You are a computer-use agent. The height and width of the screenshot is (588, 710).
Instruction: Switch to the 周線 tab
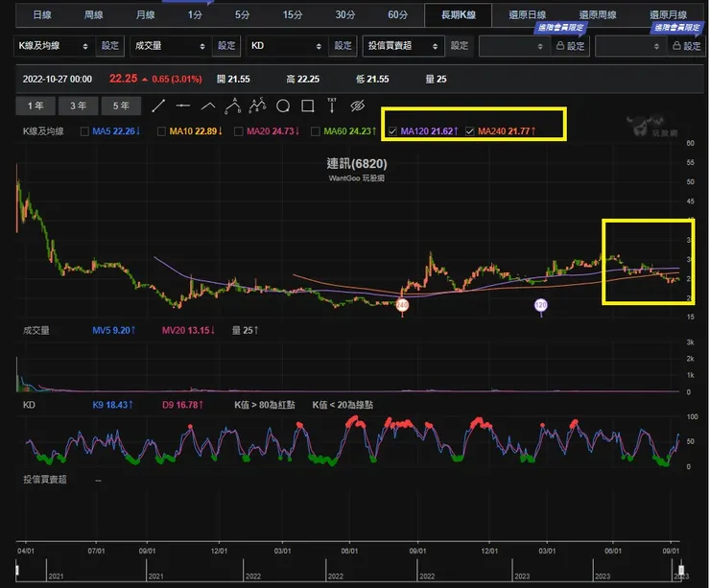tap(94, 15)
